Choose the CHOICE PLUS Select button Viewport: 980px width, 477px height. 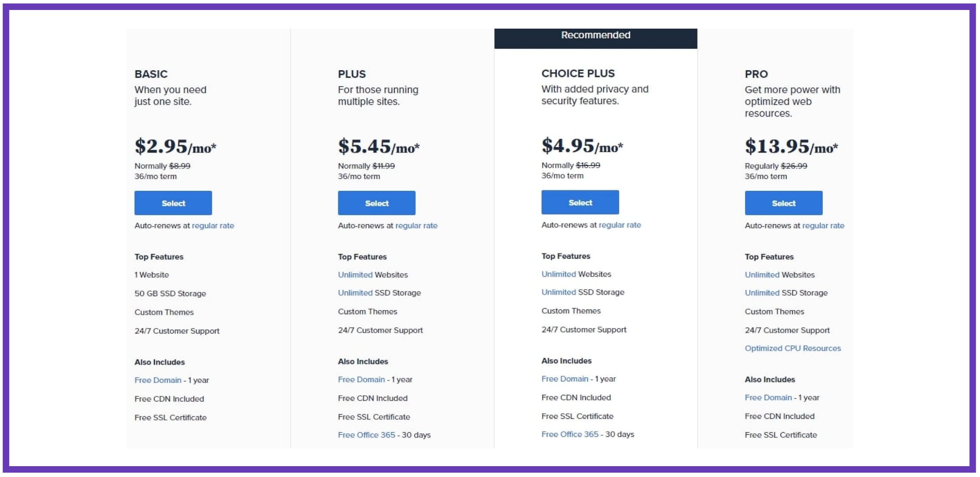pos(580,202)
